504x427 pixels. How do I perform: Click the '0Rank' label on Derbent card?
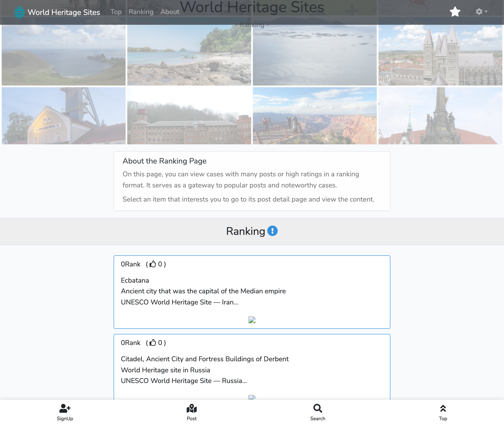(130, 343)
